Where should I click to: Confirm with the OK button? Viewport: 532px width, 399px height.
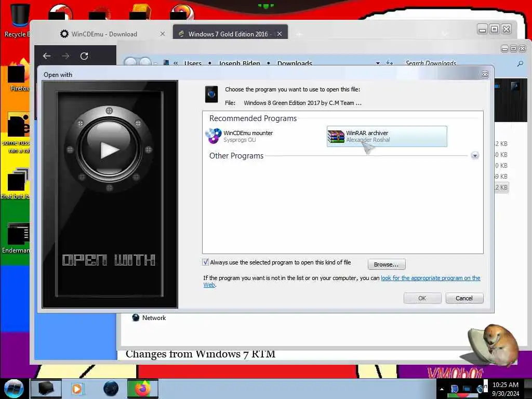422,298
